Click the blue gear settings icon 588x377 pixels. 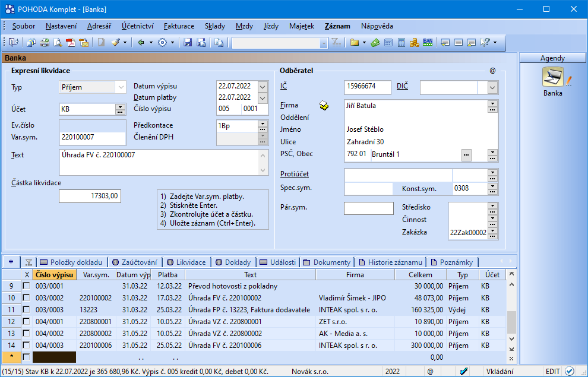[162, 43]
